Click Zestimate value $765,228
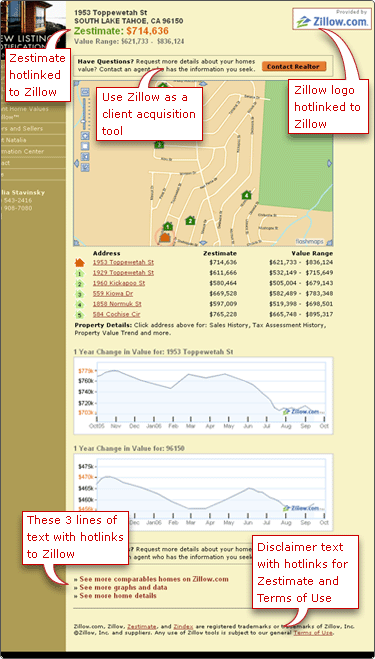 [x=223, y=314]
